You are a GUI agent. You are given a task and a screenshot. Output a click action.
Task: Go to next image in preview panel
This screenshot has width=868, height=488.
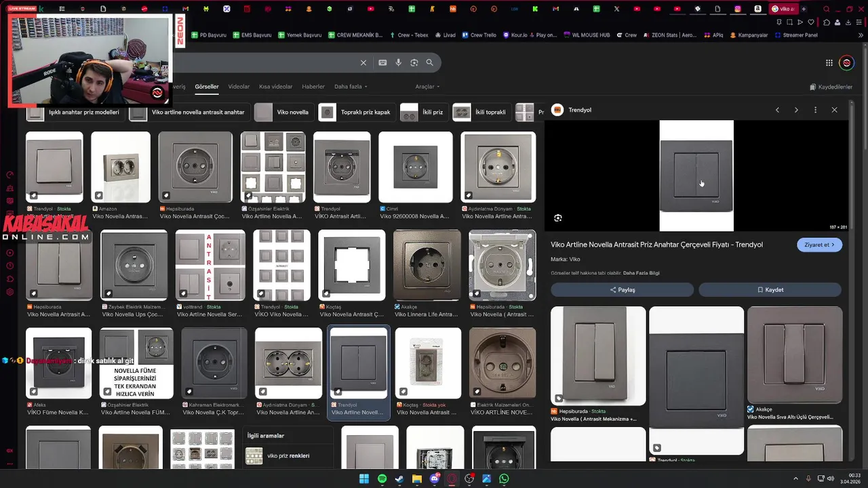(x=796, y=110)
